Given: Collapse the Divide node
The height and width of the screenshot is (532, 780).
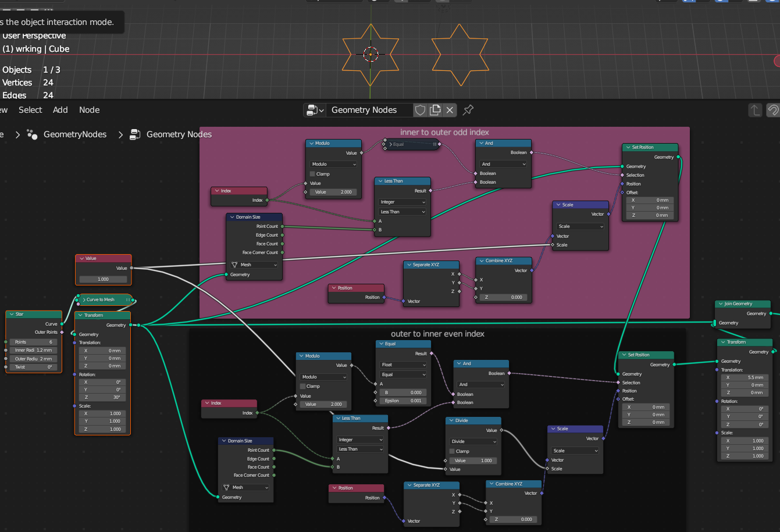Looking at the screenshot, I should [453, 420].
